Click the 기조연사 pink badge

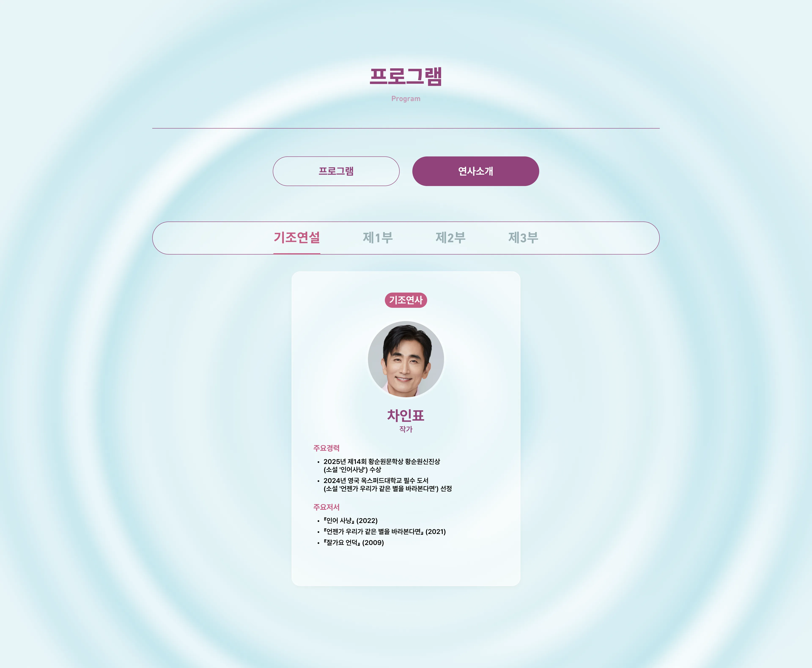pos(406,300)
